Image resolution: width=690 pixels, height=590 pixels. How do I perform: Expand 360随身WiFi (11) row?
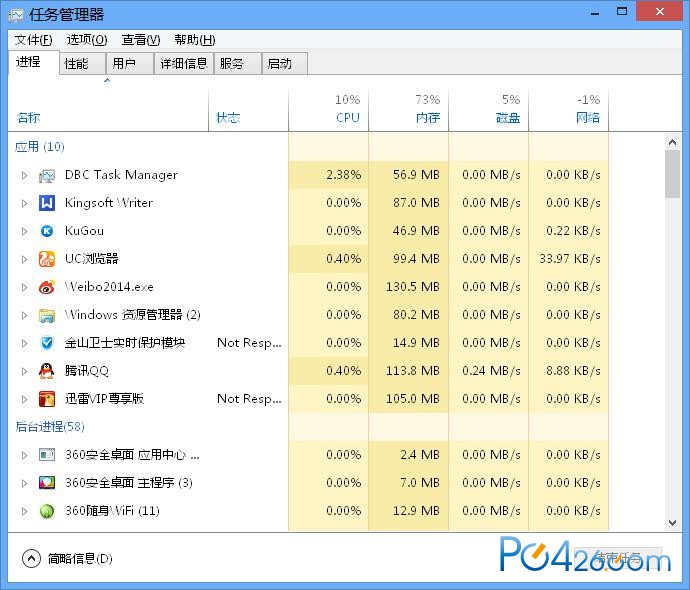tap(25, 511)
